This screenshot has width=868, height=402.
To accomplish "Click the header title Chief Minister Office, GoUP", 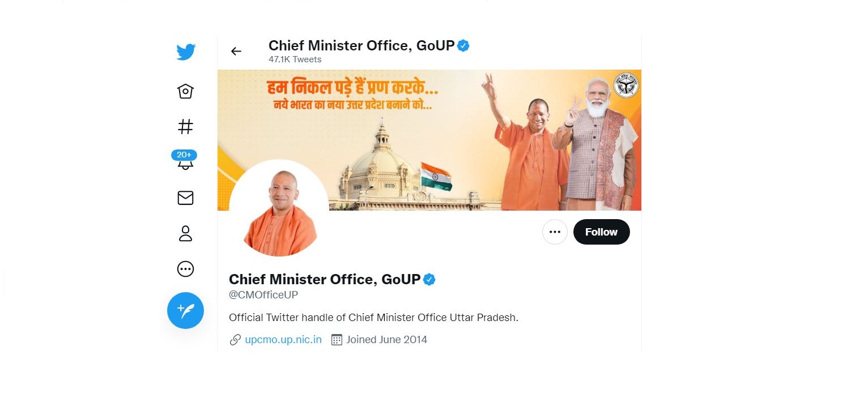I will [x=361, y=46].
